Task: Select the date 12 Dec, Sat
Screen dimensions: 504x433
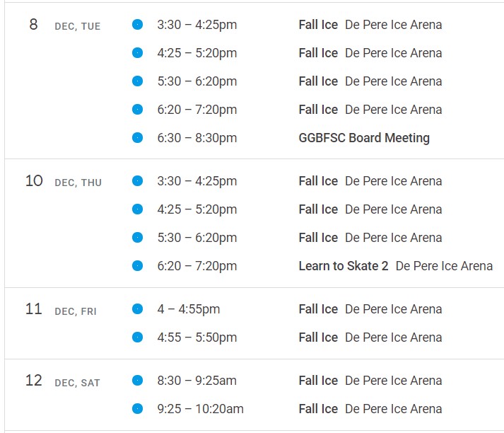Action: point(63,381)
